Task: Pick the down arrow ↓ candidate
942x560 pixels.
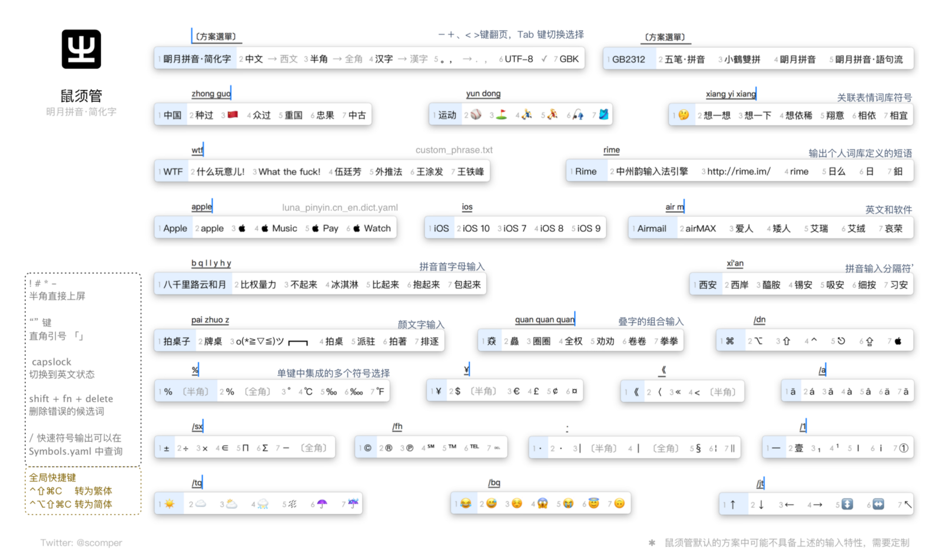Action: pos(761,505)
